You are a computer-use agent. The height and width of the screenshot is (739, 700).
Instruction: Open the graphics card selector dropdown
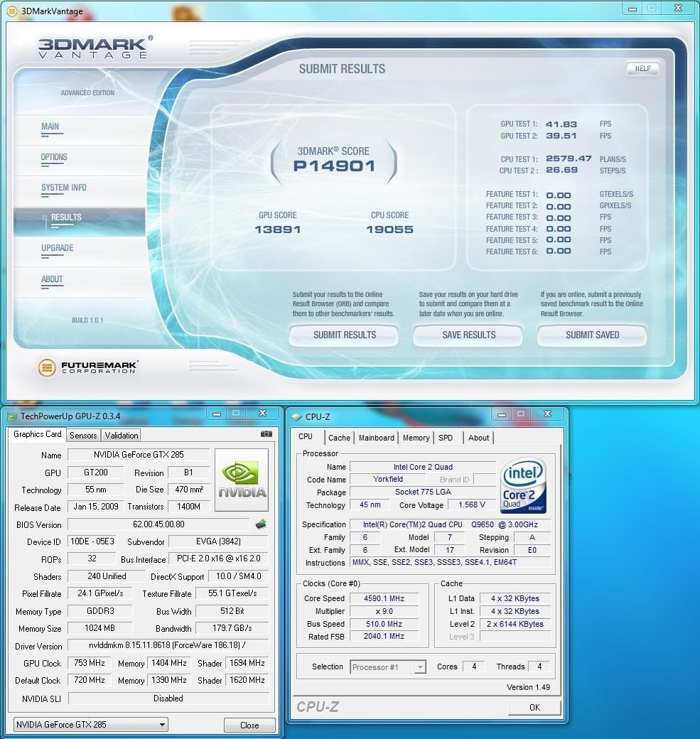tap(90, 724)
